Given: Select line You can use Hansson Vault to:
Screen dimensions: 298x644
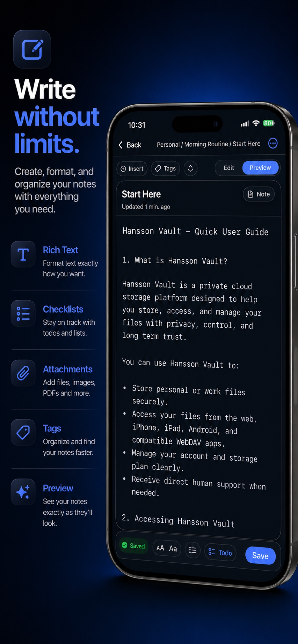Looking at the screenshot, I should tap(181, 363).
